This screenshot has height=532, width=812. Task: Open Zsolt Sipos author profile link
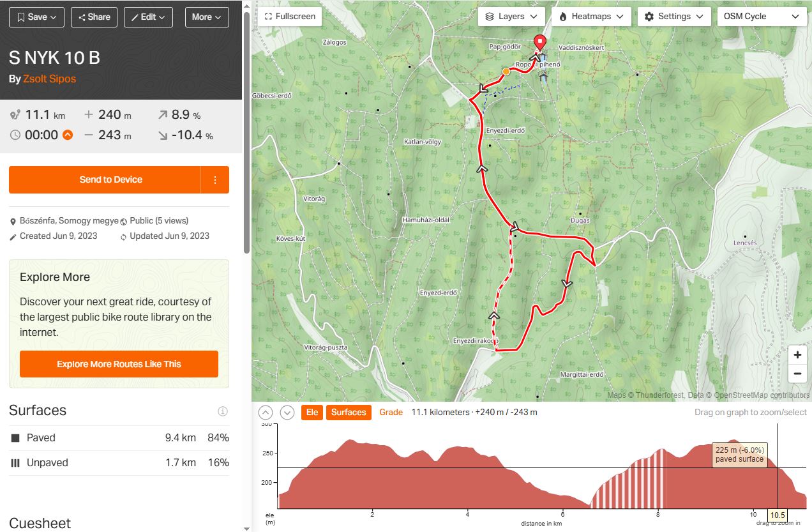[49, 79]
